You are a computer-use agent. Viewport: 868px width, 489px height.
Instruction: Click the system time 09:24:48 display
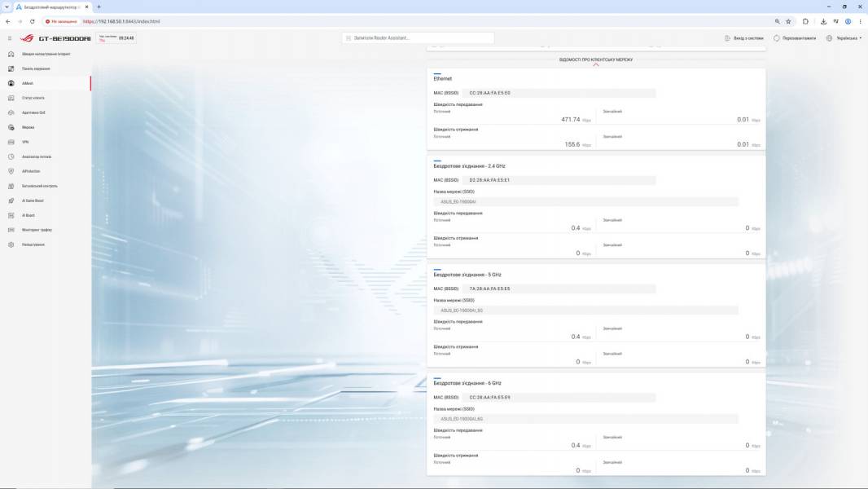[126, 38]
